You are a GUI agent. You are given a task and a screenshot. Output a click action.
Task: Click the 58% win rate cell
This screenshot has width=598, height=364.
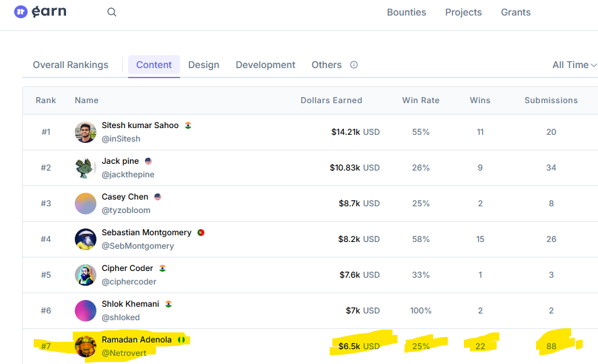pyautogui.click(x=421, y=239)
